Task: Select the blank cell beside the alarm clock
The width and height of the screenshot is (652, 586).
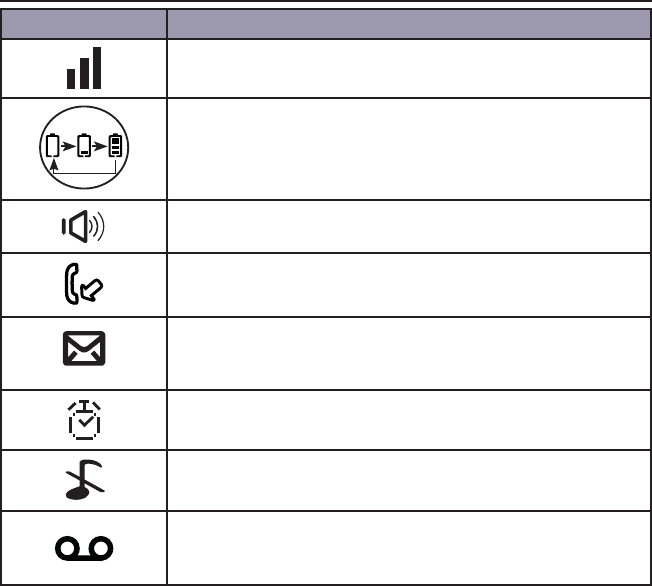Action: 409,420
